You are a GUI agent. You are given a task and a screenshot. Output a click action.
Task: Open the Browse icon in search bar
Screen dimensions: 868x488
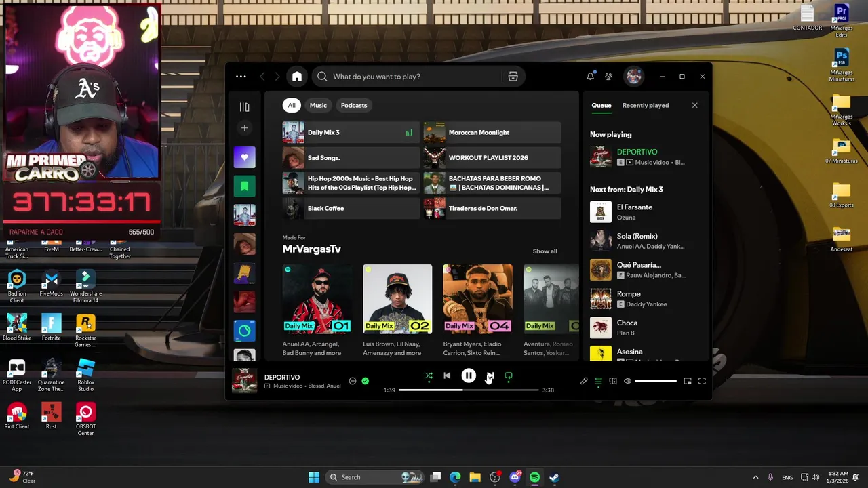(513, 77)
